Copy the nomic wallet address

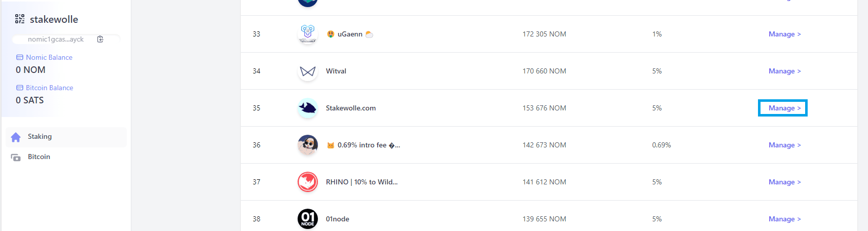click(x=100, y=39)
